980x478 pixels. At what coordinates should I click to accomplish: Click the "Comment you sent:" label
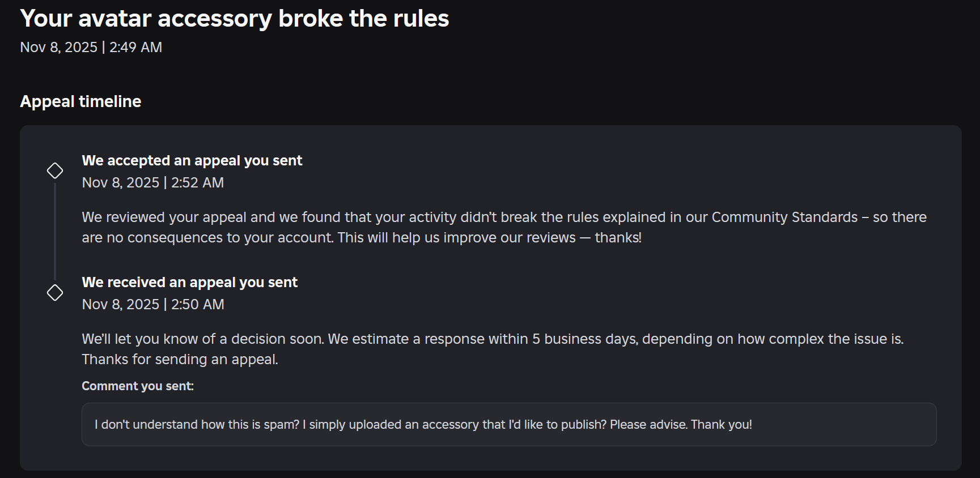(138, 386)
